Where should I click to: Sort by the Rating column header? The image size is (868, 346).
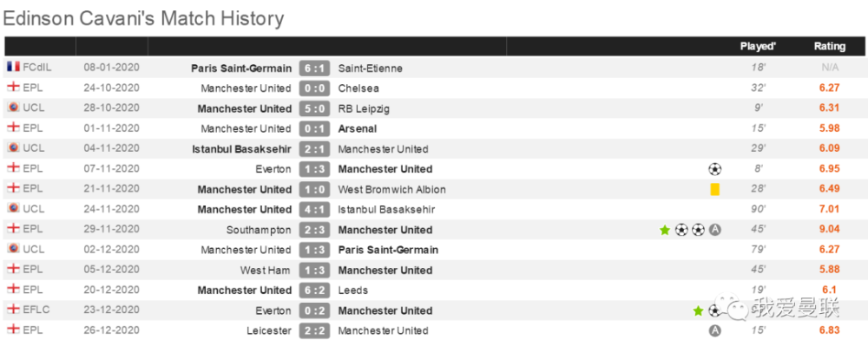click(x=829, y=47)
